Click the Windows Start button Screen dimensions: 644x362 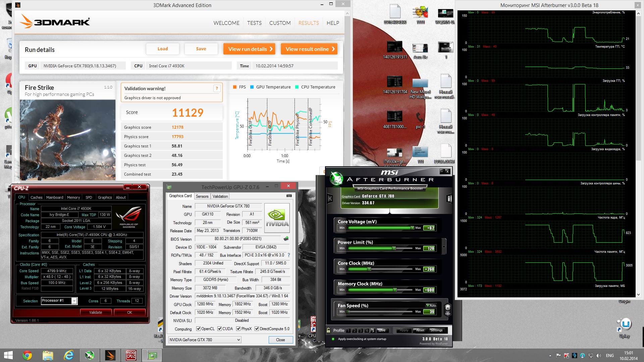8,355
